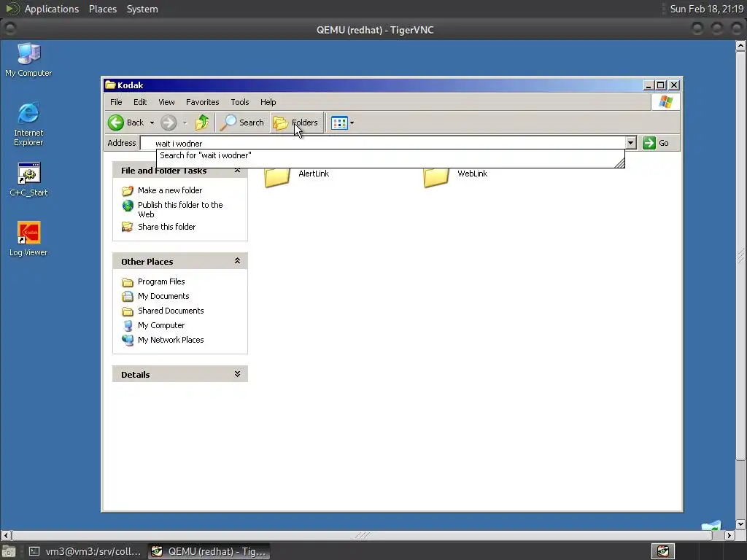Minimize the Kodak window
Screen dimensions: 747x560
[x=649, y=85]
